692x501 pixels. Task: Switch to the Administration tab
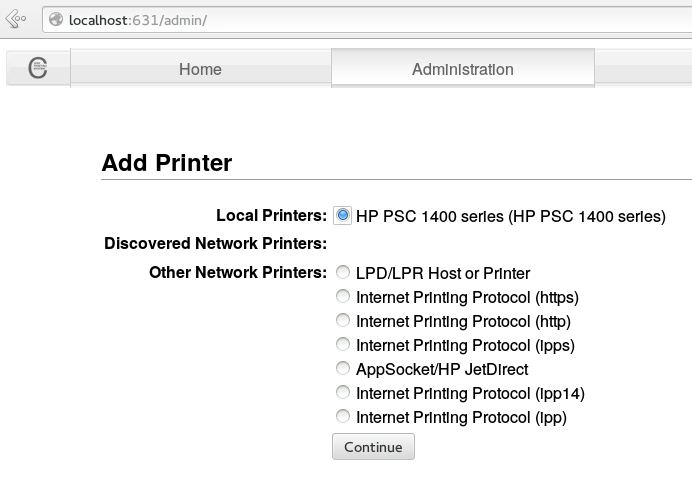[462, 69]
